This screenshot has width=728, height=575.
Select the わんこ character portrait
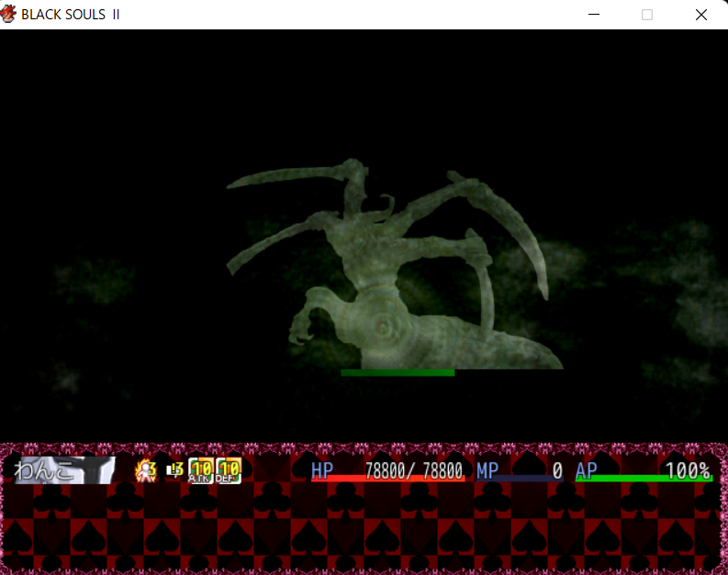click(65, 470)
